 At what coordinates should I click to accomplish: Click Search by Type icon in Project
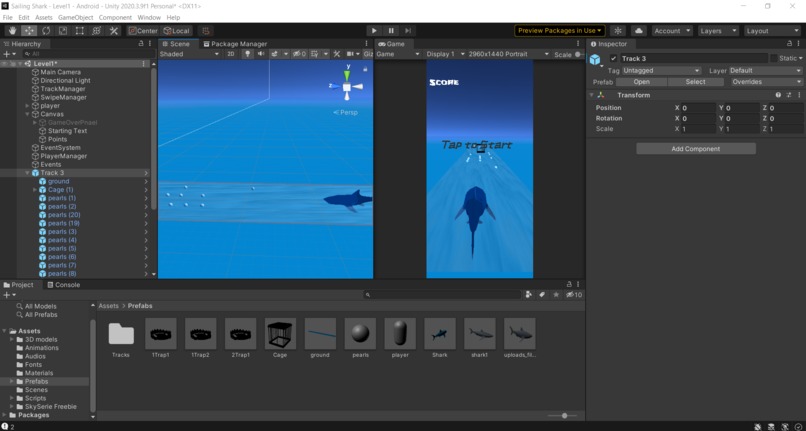tap(529, 295)
